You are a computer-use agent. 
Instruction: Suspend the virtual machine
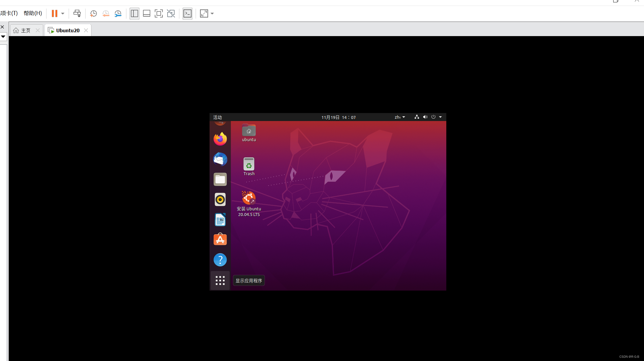coord(55,13)
